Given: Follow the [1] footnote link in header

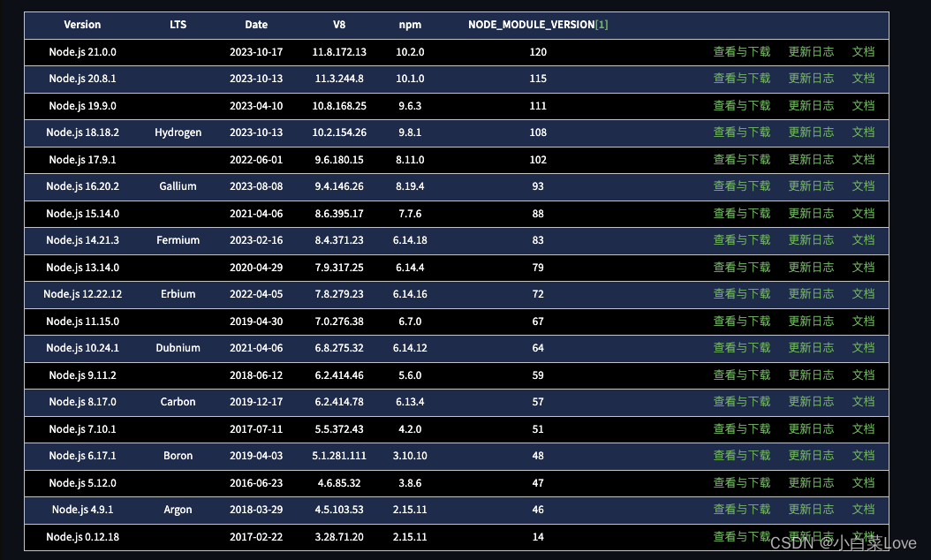Looking at the screenshot, I should 602,25.
